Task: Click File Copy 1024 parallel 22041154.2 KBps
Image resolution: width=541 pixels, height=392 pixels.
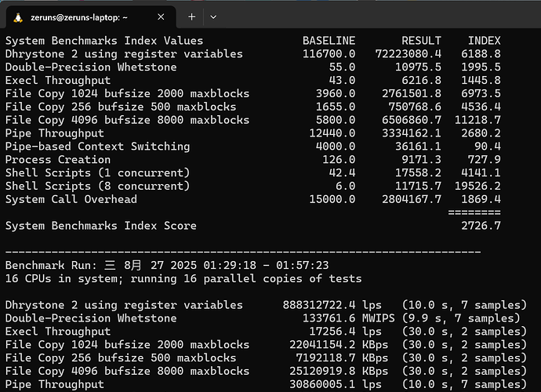Action: point(339,345)
